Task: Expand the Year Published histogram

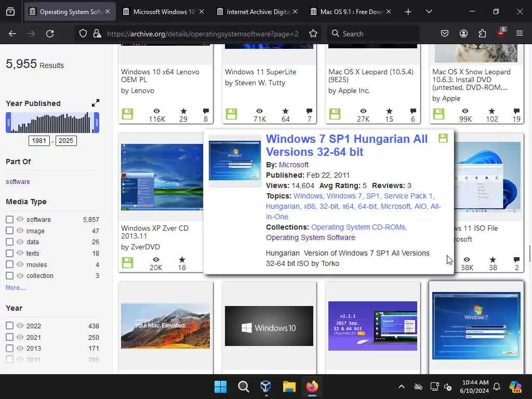Action: click(96, 103)
